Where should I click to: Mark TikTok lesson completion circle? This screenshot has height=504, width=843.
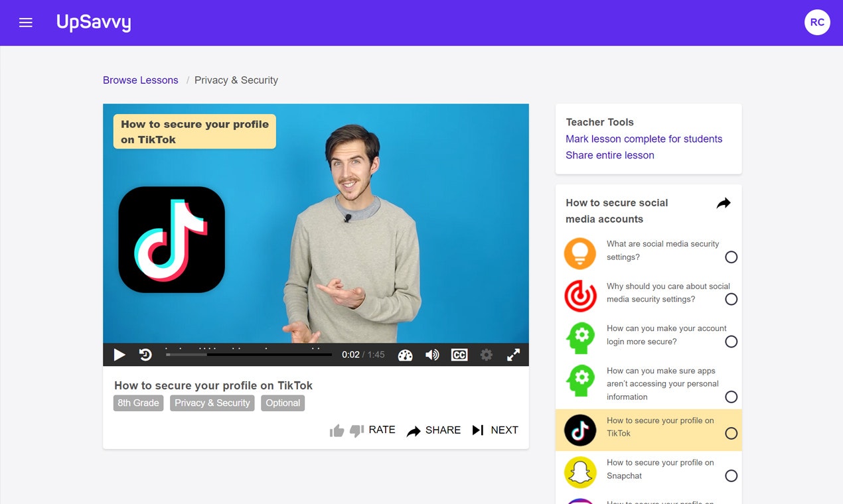click(x=731, y=433)
